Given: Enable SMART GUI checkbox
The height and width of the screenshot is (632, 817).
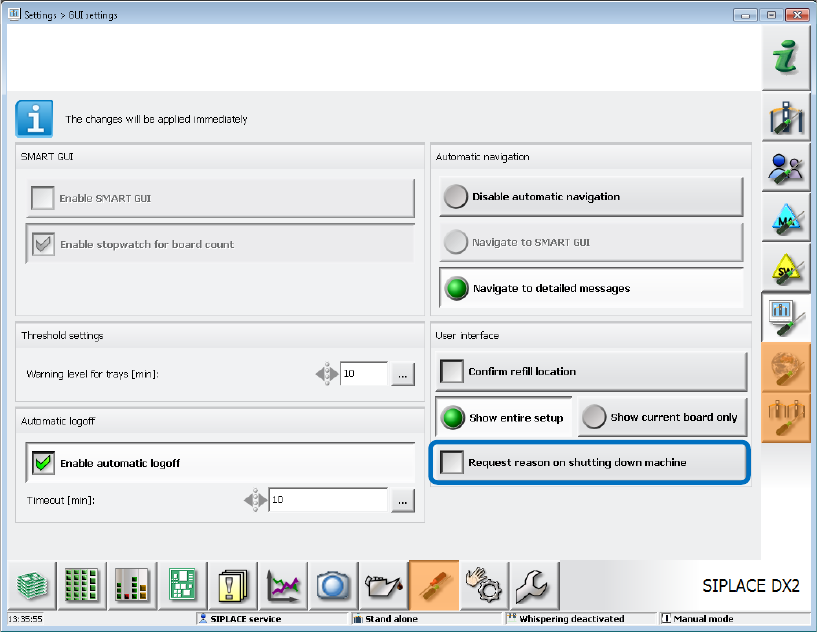Looking at the screenshot, I should point(43,198).
